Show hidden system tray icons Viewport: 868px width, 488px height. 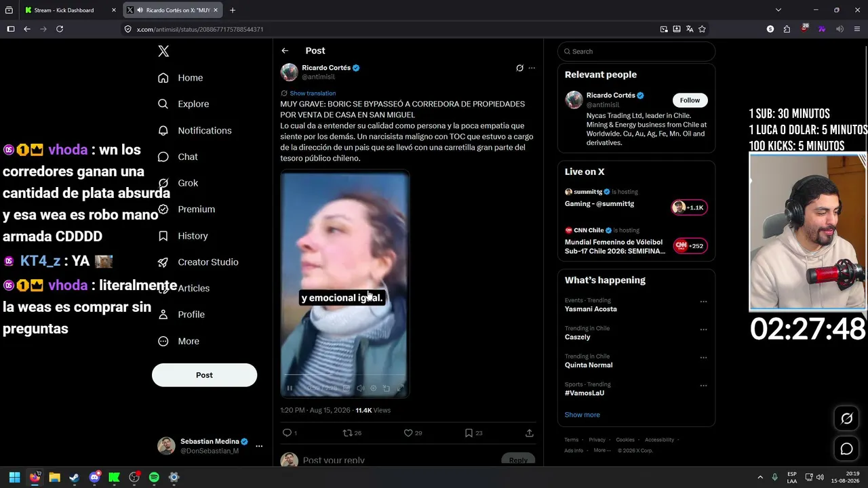point(759,477)
